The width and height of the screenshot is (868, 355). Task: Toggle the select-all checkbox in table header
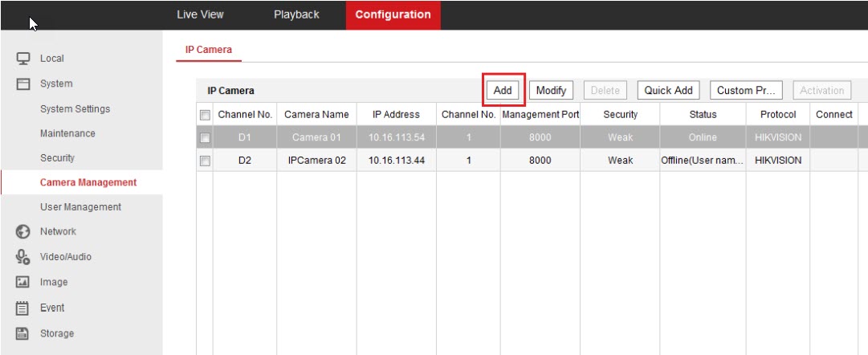pyautogui.click(x=205, y=115)
